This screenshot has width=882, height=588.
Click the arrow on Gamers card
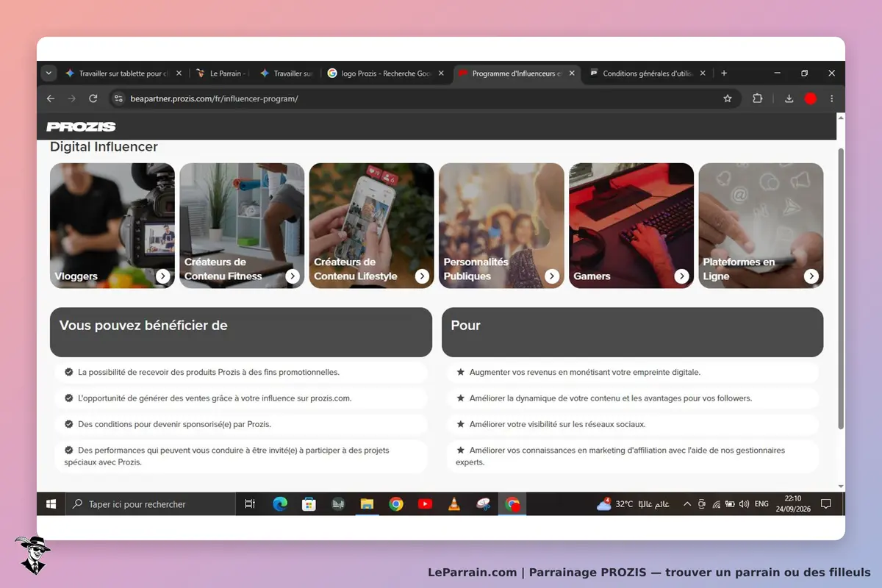coord(682,276)
